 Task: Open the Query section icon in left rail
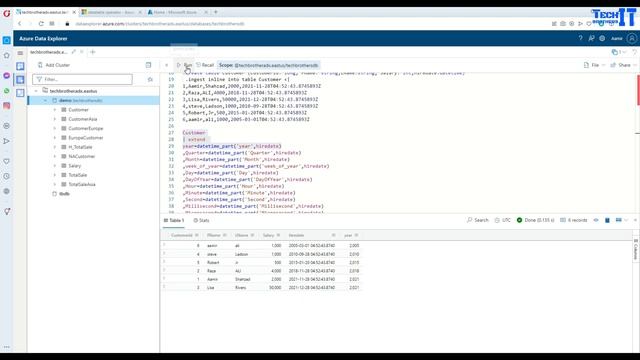(20, 80)
